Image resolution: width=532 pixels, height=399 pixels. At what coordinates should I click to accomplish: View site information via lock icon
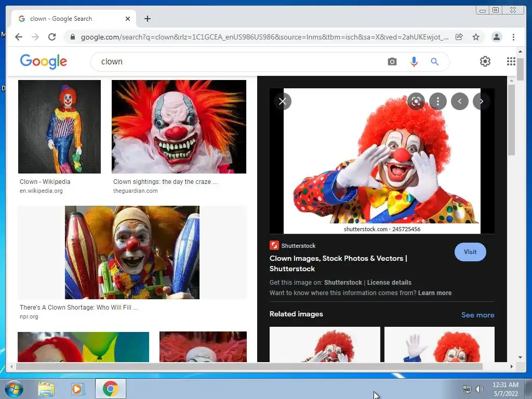click(x=72, y=37)
